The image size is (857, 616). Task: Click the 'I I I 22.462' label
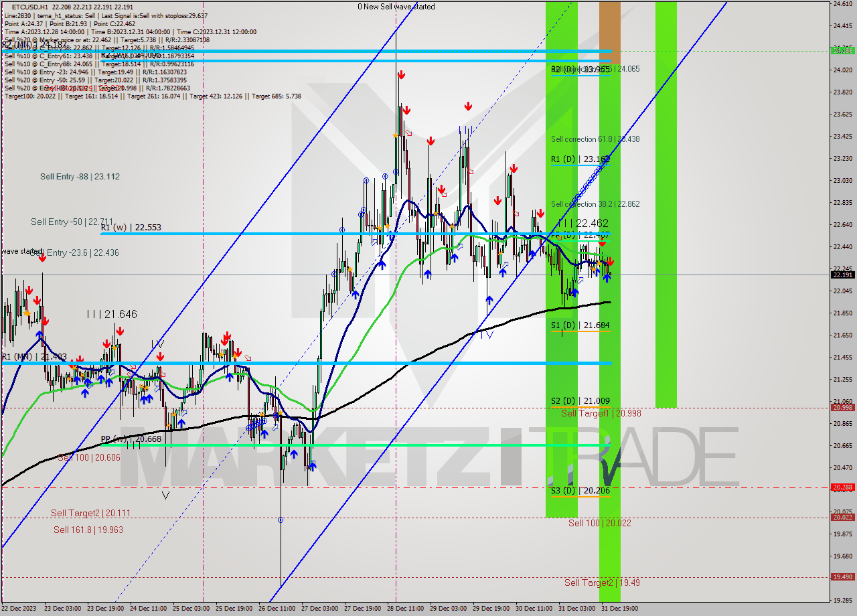(582, 223)
